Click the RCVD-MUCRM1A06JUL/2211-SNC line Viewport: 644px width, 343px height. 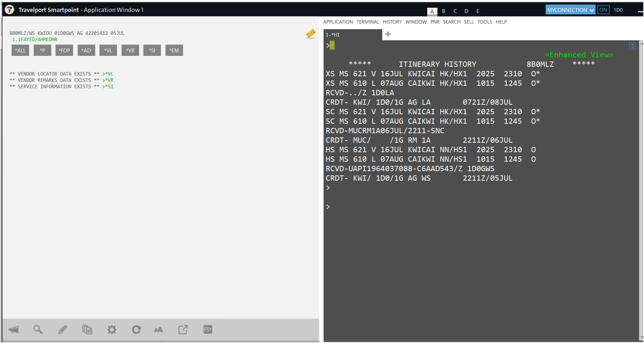385,131
